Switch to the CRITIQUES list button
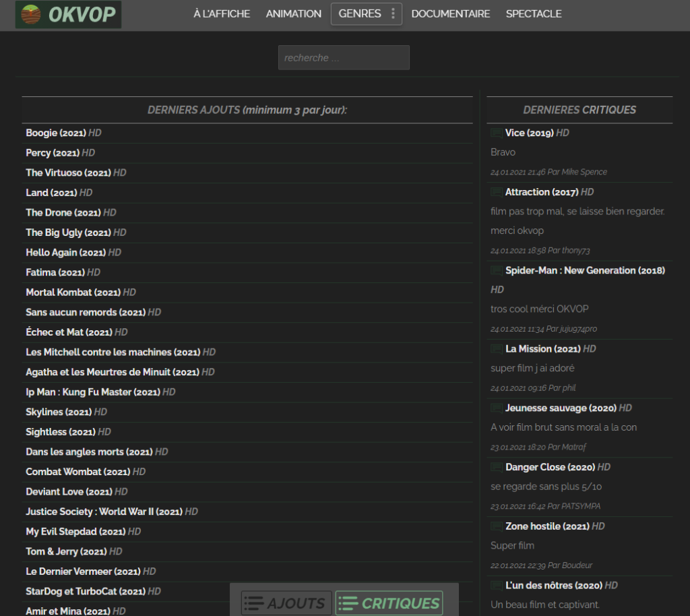690x616 pixels. coord(389,603)
